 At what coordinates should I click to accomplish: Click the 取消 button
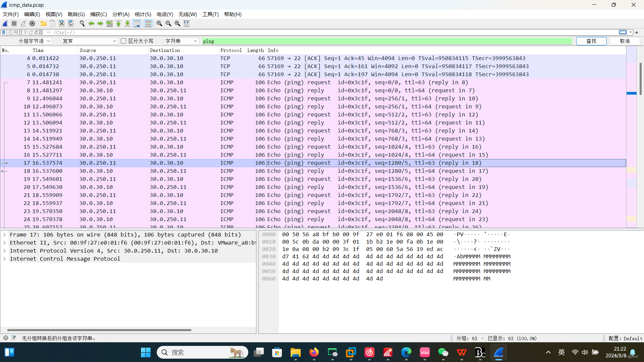pyautogui.click(x=625, y=41)
